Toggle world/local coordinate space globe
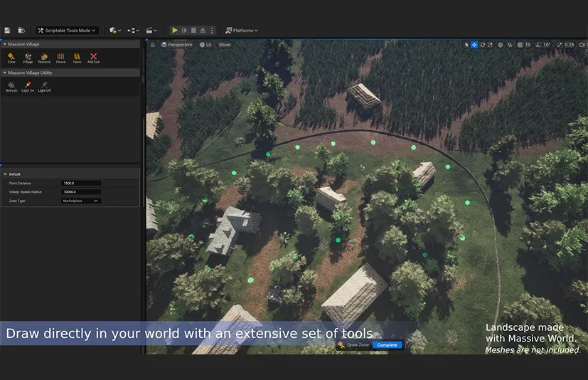Image resolution: width=588 pixels, height=380 pixels. [501, 45]
